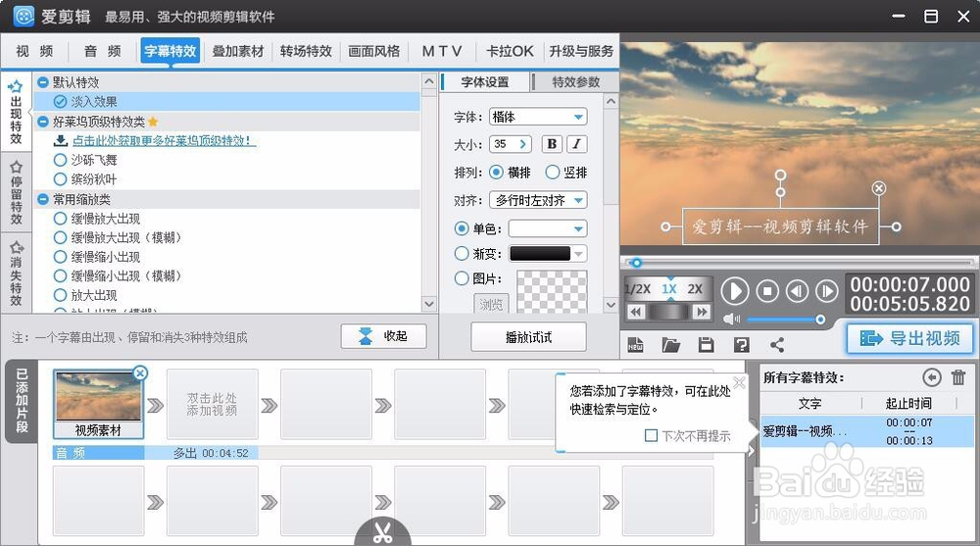Open the 渐变 gradient dropdown arrow
The height and width of the screenshot is (546, 980).
point(579,253)
